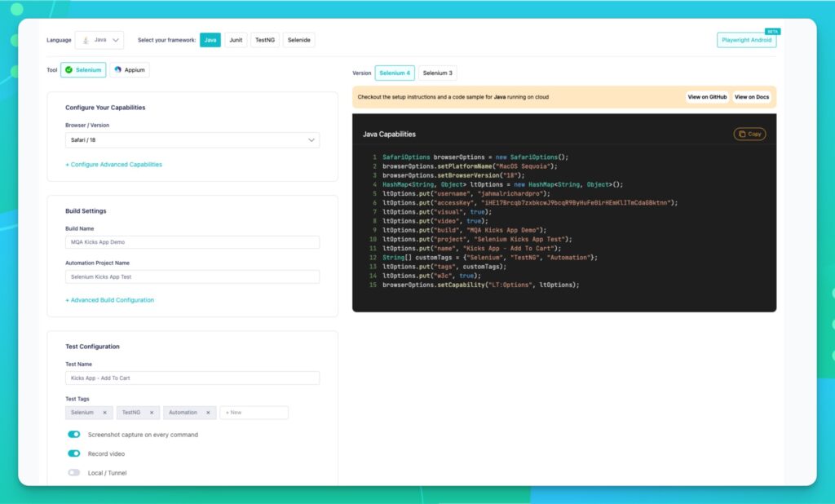Image resolution: width=835 pixels, height=504 pixels.
Task: Click the Build Name input field
Action: 192,242
